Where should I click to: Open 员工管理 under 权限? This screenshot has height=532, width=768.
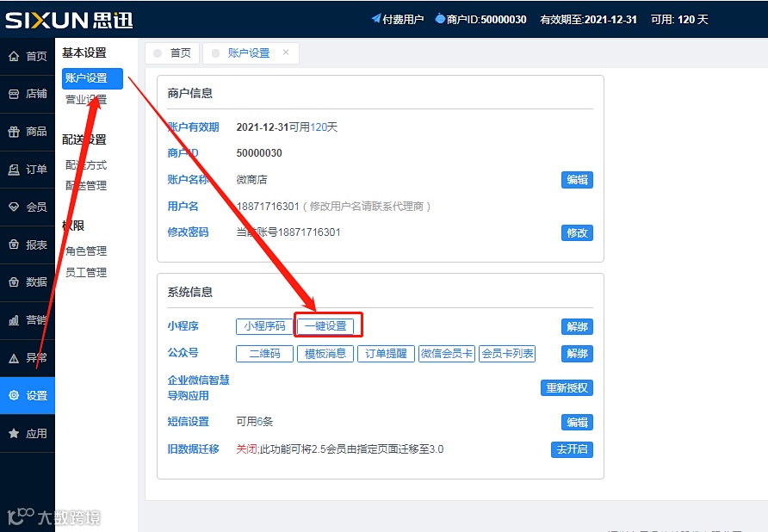click(85, 273)
